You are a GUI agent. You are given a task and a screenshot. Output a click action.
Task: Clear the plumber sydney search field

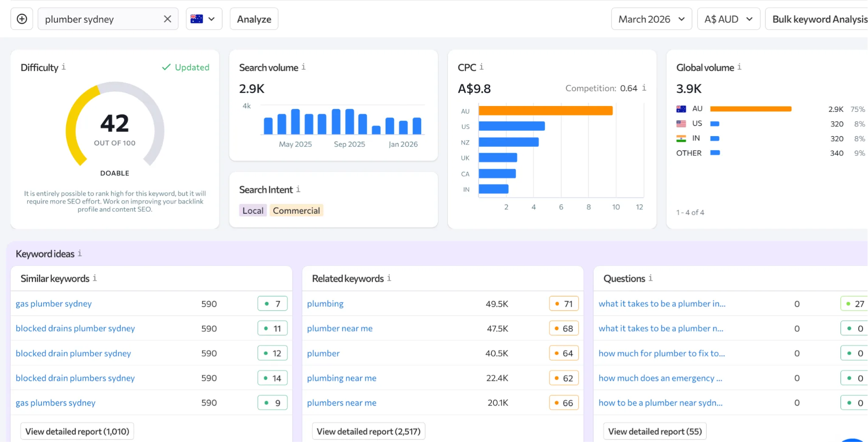click(167, 19)
